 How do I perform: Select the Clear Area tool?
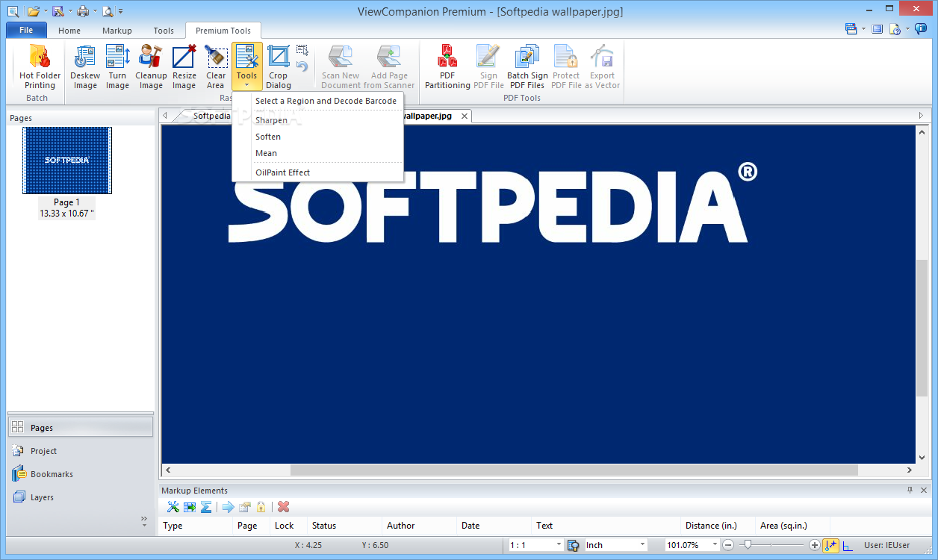(216, 68)
